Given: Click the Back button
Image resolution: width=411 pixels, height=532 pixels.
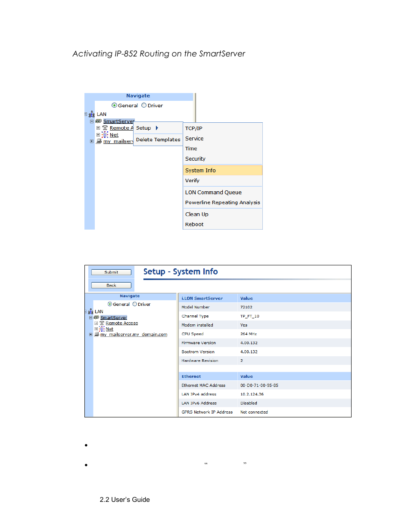Looking at the screenshot, I should coord(111,285).
